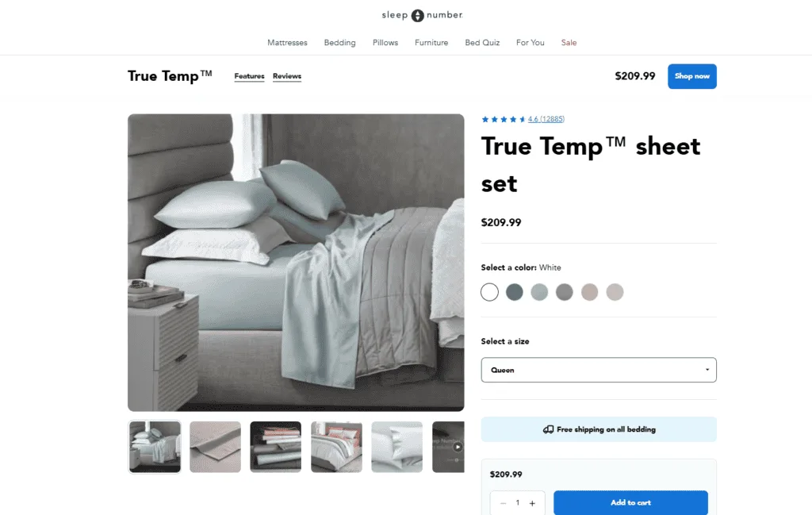Click the Sleep Number logo
Screen dimensions: 812x515
coord(422,15)
